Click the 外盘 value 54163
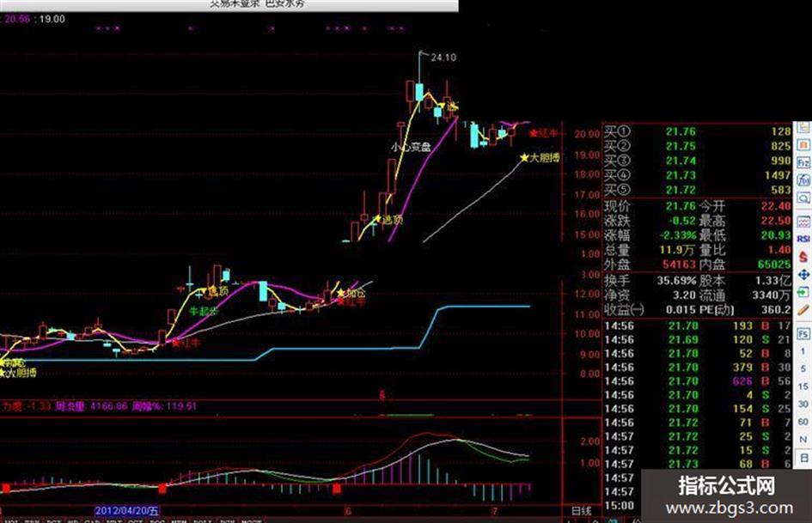 (679, 265)
